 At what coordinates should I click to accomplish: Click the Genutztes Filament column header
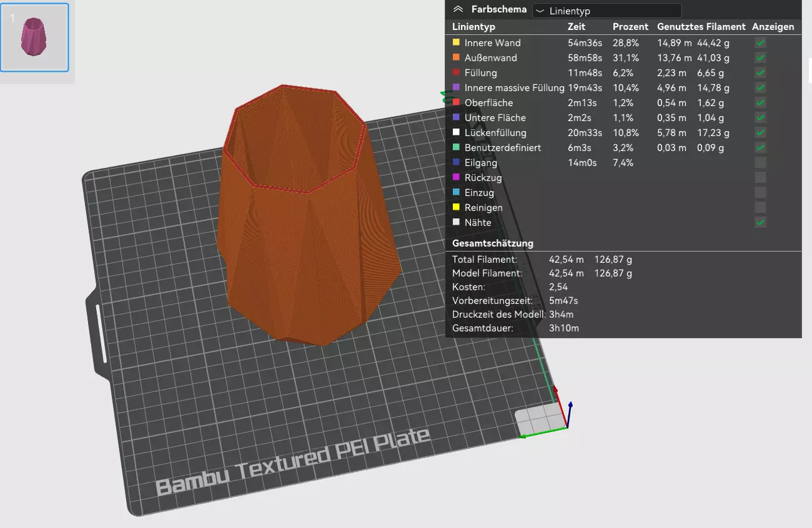tap(701, 27)
